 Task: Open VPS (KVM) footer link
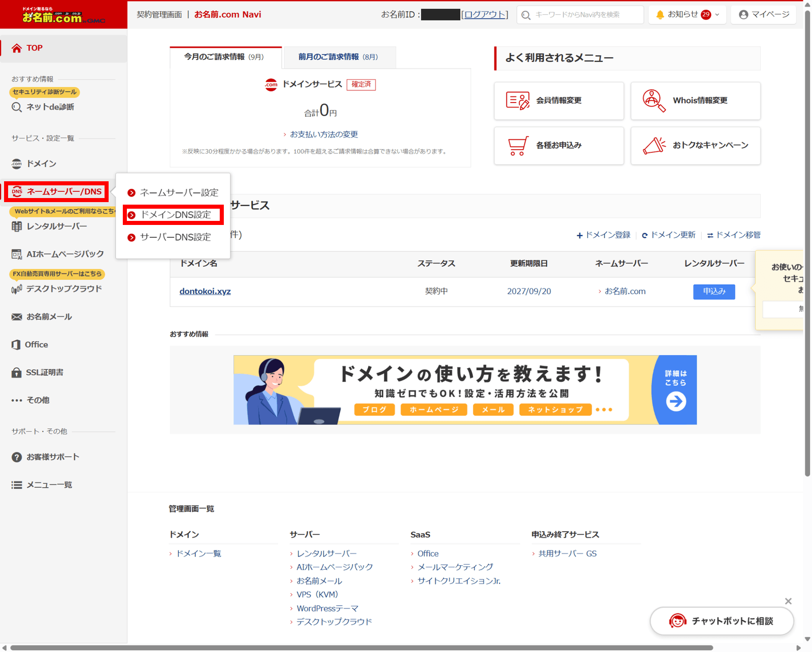pyautogui.click(x=317, y=595)
